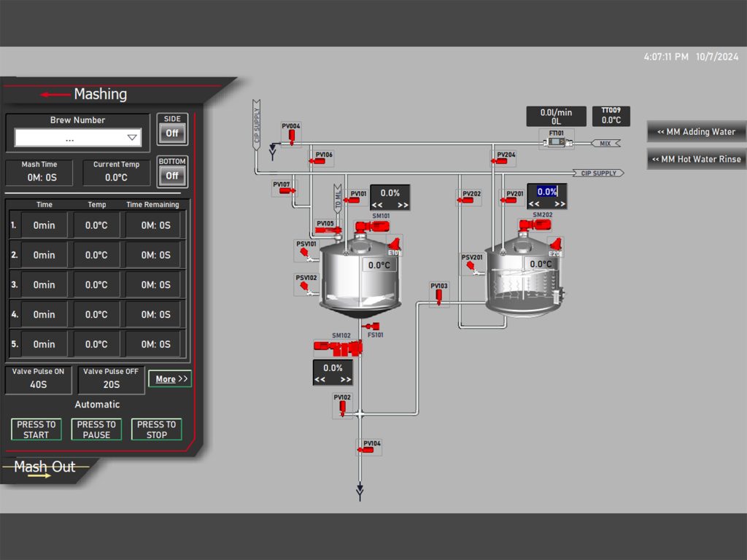Screen dimensions: 747x560
Task: Click the SM101 agitator motor
Action: pyautogui.click(x=371, y=227)
